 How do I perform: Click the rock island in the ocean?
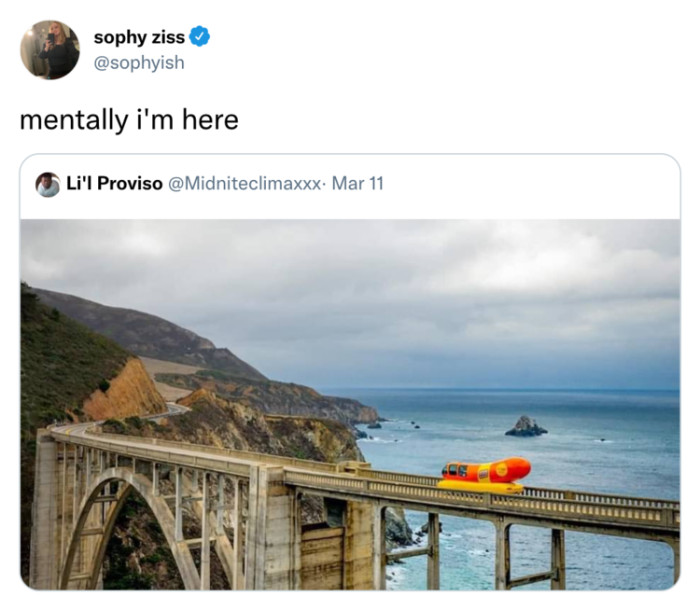click(x=526, y=427)
